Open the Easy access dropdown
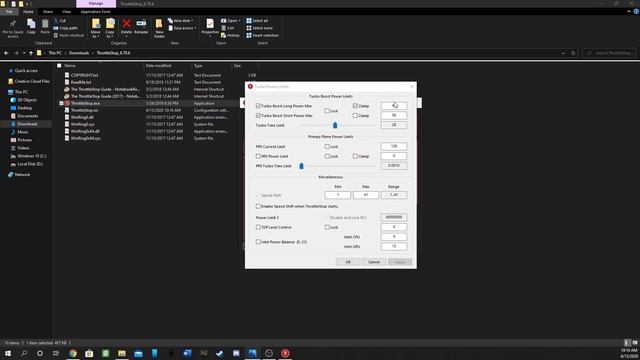 point(182,28)
